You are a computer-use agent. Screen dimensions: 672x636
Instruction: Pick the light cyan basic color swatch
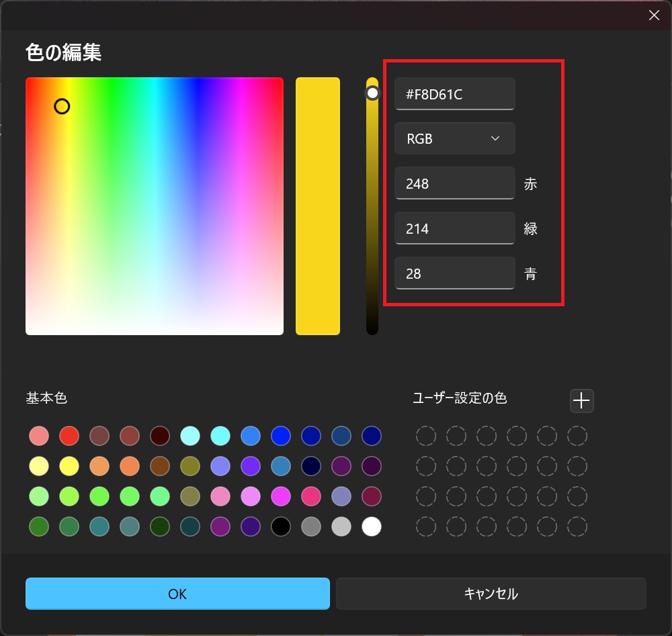coord(190,436)
